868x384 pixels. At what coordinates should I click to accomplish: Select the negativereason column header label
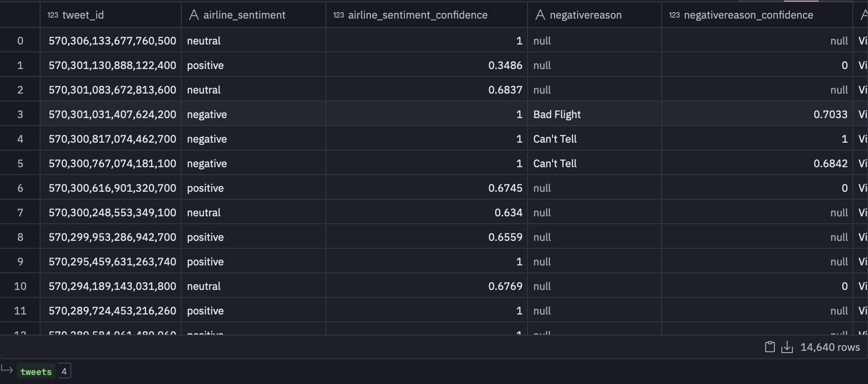tap(585, 15)
